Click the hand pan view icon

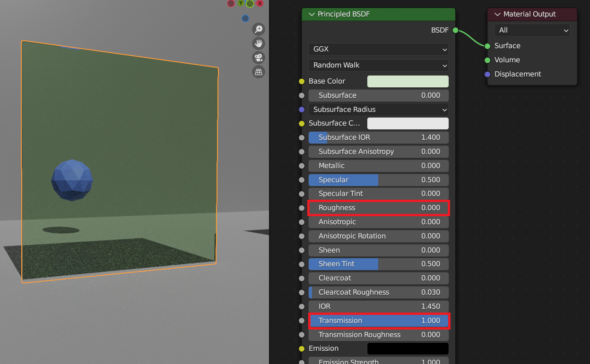point(259,44)
